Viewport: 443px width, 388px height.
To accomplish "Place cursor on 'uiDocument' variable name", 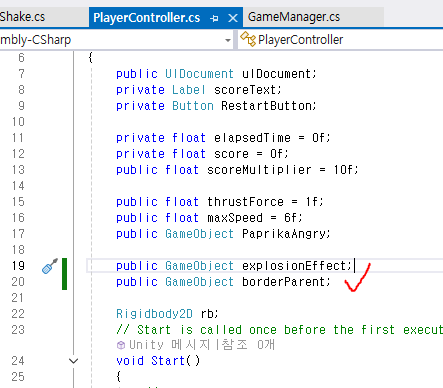I will [276, 74].
